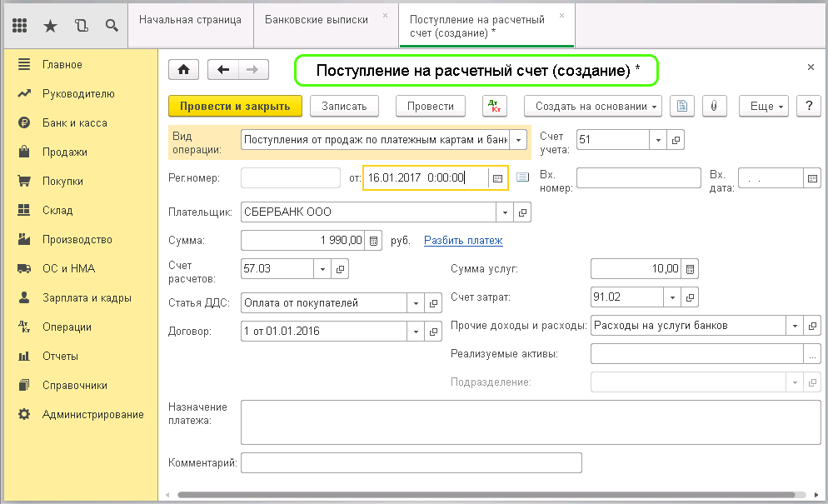Expand the Плательщик dropdown list
Screen dimensions: 828x504
point(506,212)
